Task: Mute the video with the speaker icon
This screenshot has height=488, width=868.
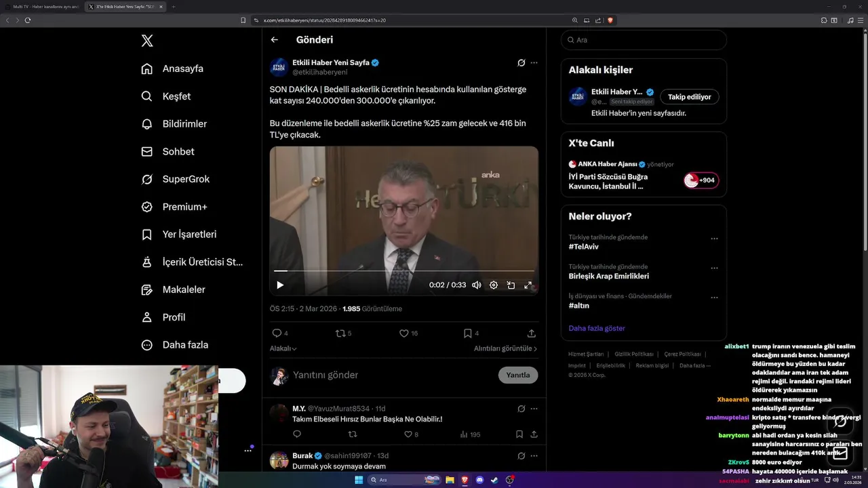Action: click(x=477, y=285)
